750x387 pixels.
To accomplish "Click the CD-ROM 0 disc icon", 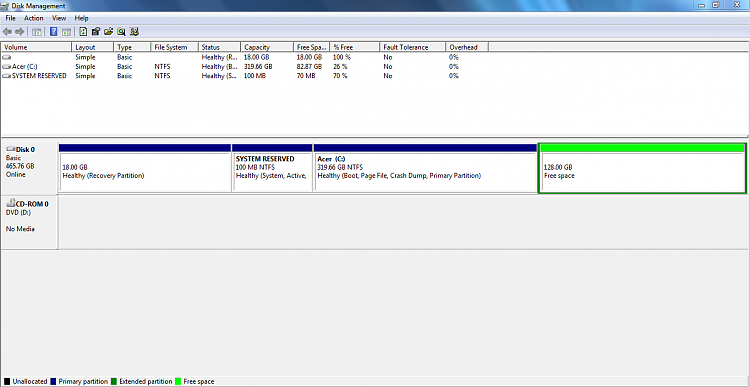I will pyautogui.click(x=11, y=203).
